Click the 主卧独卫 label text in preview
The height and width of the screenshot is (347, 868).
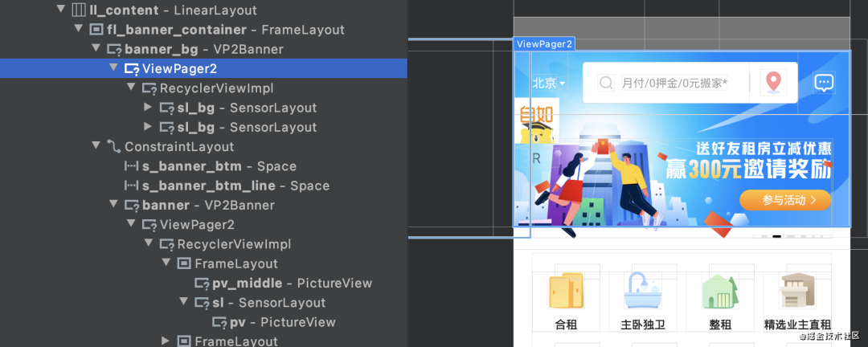(x=643, y=325)
